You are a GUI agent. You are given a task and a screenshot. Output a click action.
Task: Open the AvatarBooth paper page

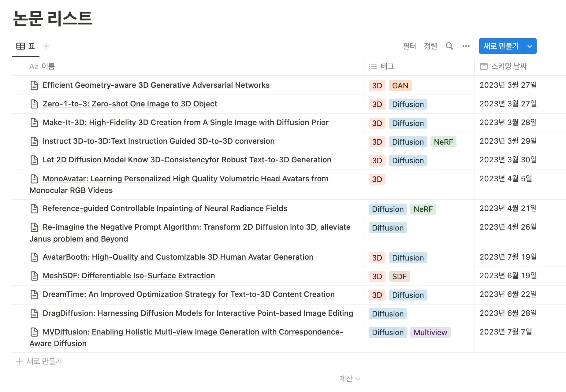(x=178, y=257)
